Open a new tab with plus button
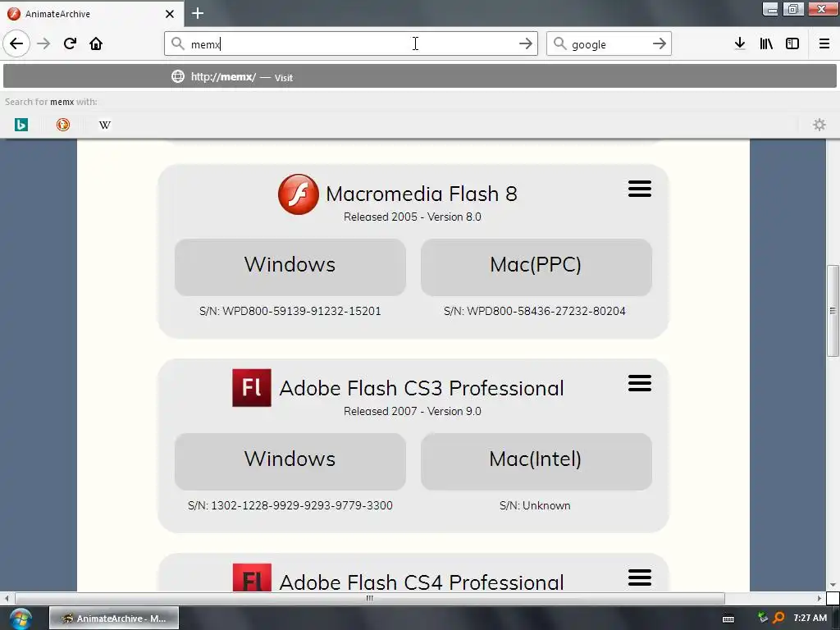Screen dimensions: 840x630 click(198, 13)
